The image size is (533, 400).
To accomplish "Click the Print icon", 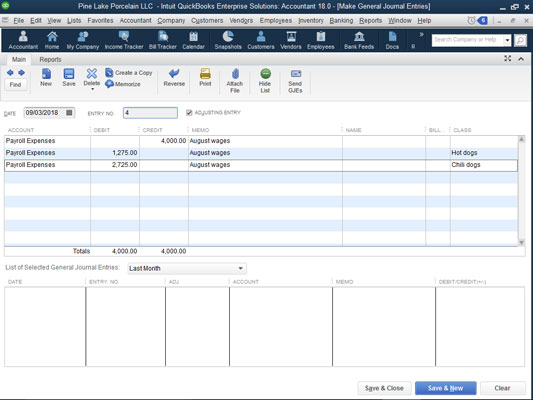I will [x=205, y=73].
